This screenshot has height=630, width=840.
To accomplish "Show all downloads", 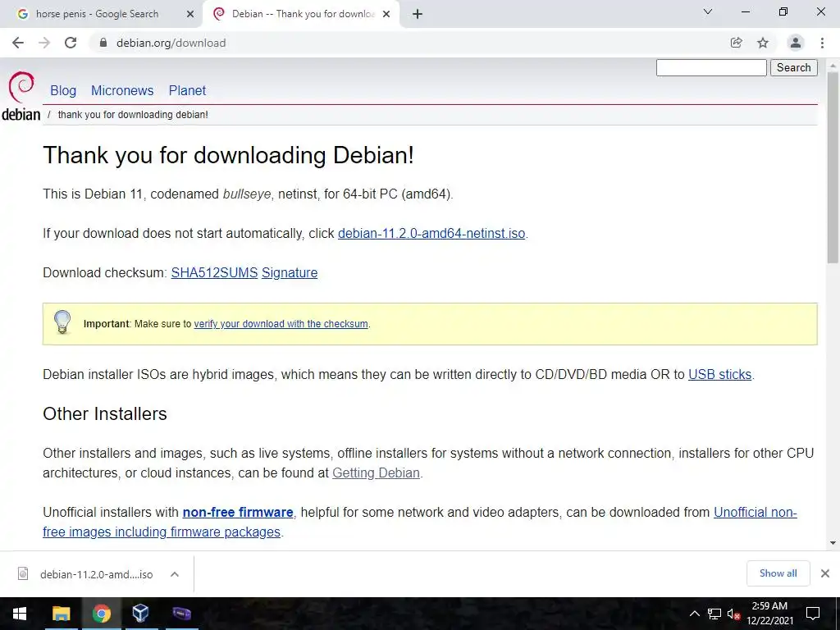I will pyautogui.click(x=778, y=573).
